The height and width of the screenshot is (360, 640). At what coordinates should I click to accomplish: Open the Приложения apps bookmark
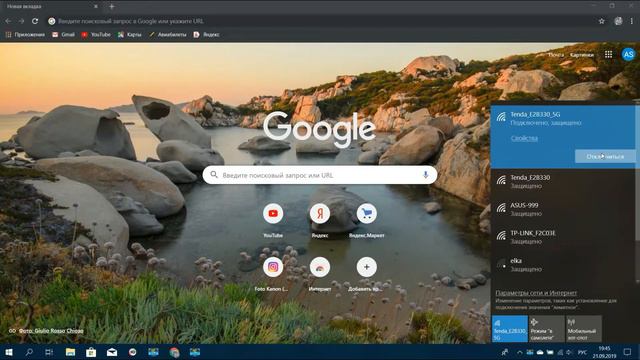click(25, 35)
